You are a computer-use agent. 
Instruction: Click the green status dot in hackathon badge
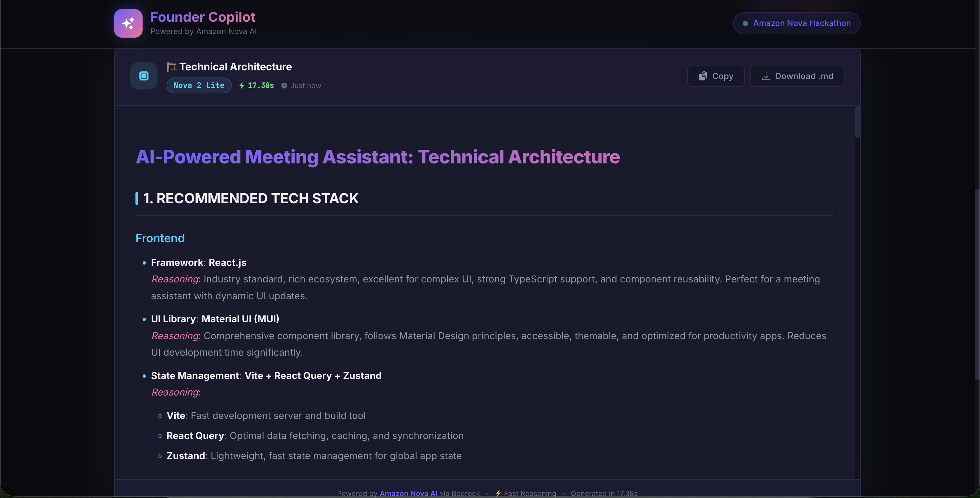pyautogui.click(x=745, y=23)
